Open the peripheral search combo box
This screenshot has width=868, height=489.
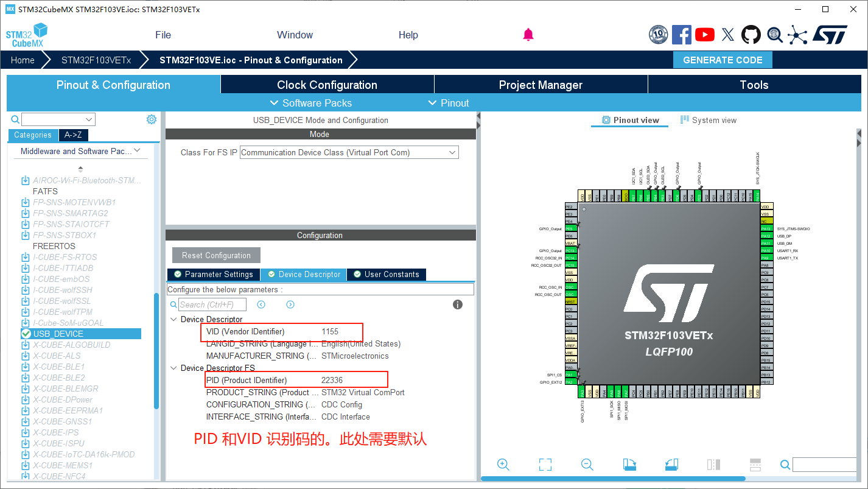coord(58,119)
